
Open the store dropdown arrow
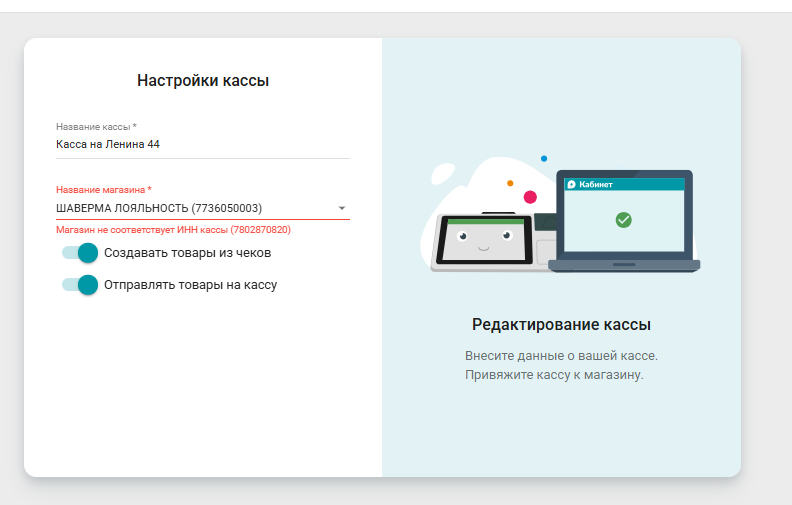[342, 208]
